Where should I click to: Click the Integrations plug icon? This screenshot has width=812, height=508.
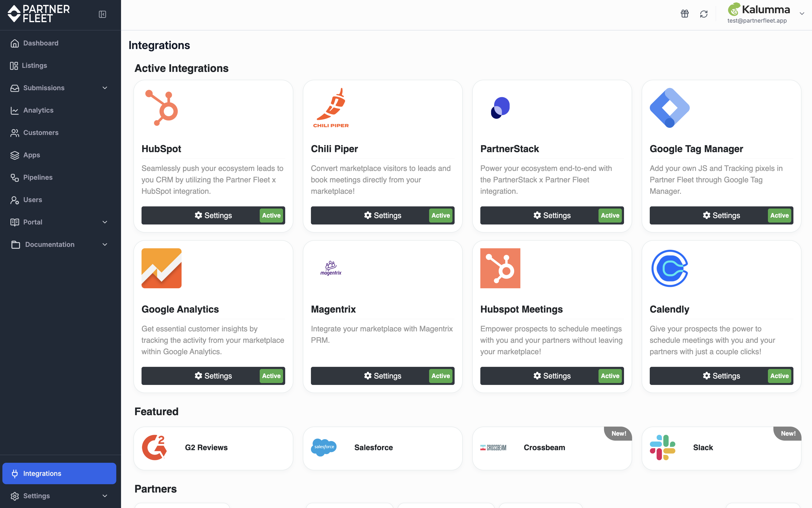click(x=15, y=473)
